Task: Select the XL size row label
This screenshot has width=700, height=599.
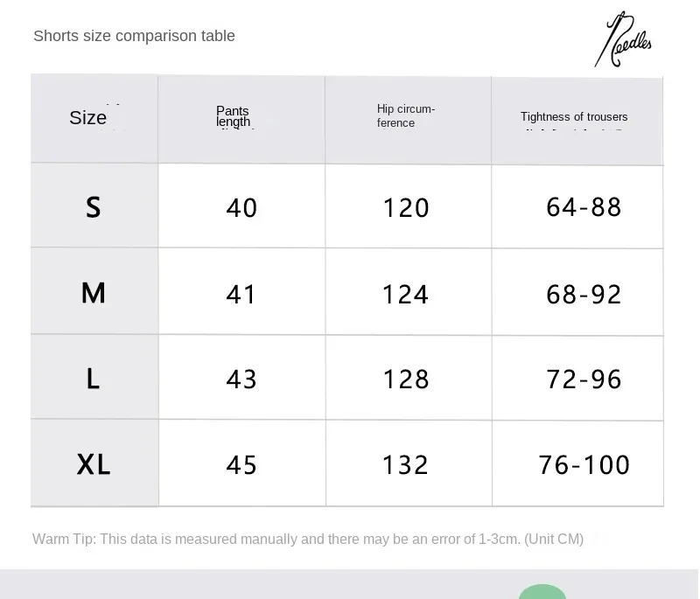Action: 94,464
